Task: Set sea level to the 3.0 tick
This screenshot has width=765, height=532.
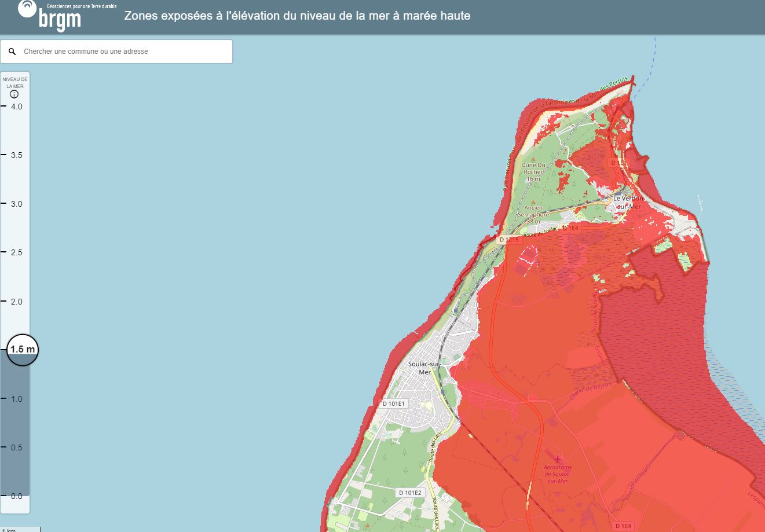Action: 16,204
